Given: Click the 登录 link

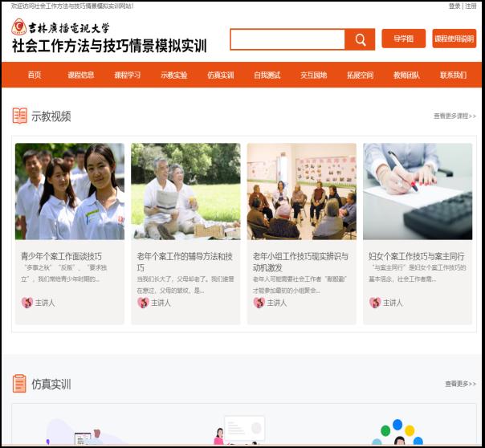Looking at the screenshot, I should tap(454, 6).
